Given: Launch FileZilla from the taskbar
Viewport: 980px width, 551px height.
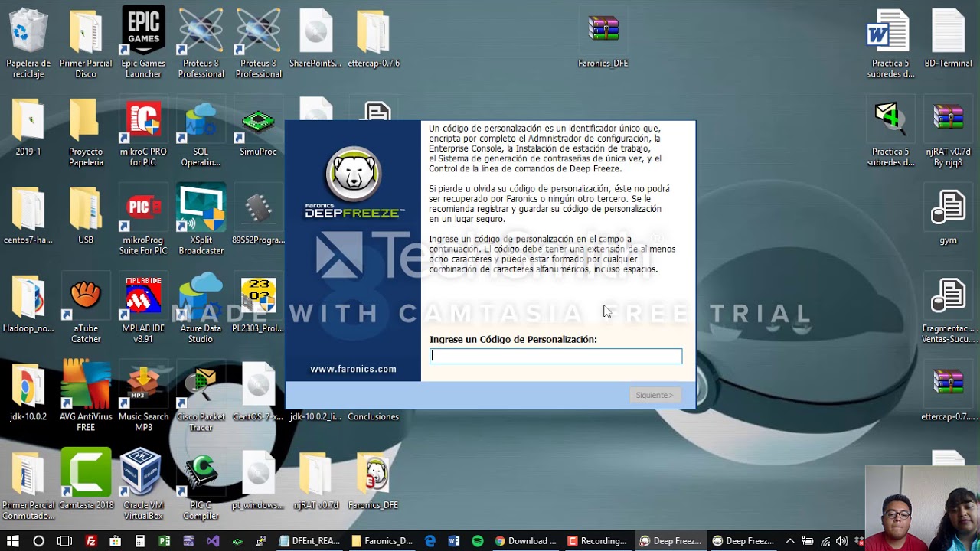Looking at the screenshot, I should [x=90, y=541].
